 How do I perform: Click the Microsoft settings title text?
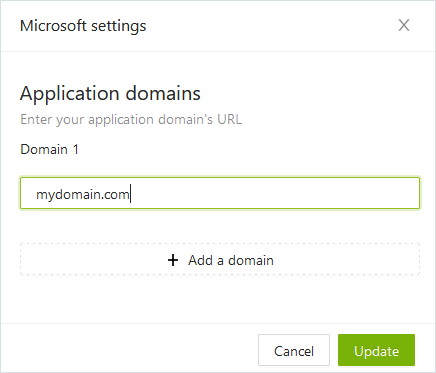[83, 26]
